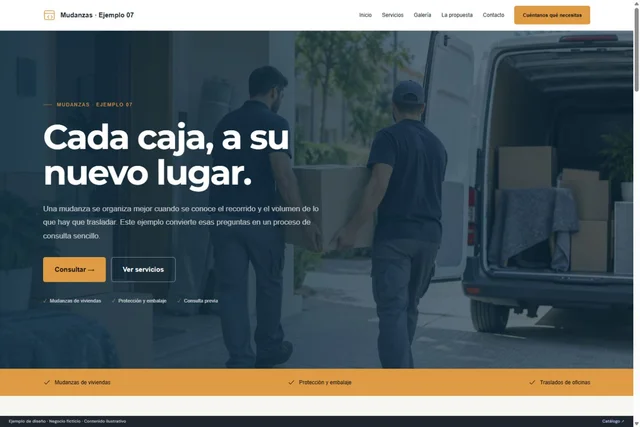Open the Catálogo link in bottom bar

pyautogui.click(x=613, y=421)
